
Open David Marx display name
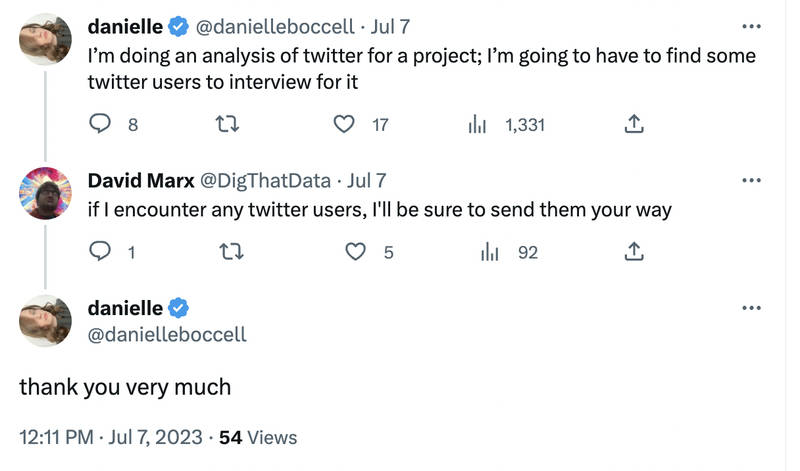pos(141,180)
